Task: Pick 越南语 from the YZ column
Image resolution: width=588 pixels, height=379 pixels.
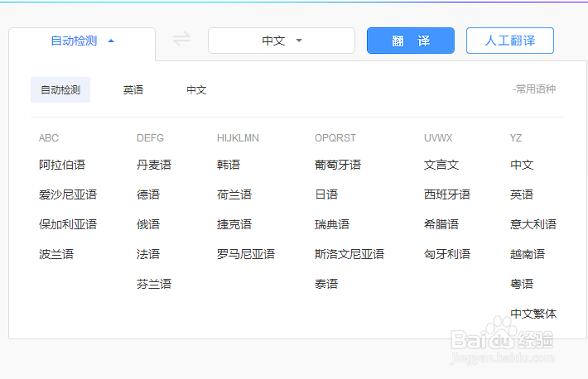Action: point(528,254)
